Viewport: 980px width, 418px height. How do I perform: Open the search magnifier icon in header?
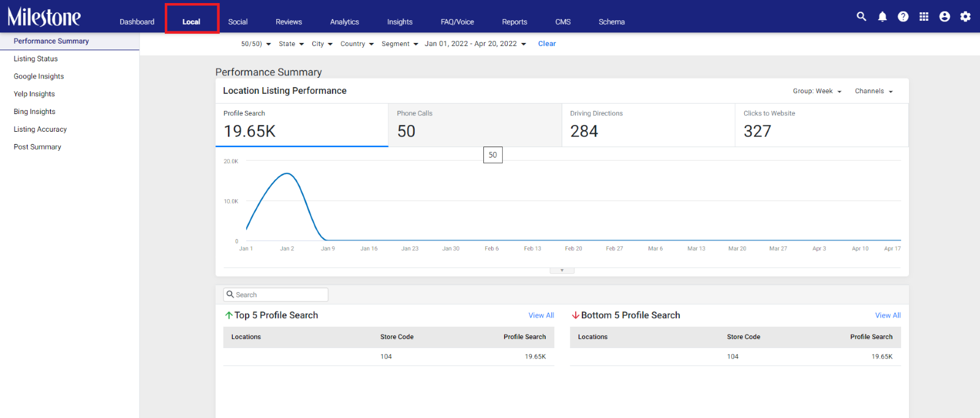coord(861,17)
